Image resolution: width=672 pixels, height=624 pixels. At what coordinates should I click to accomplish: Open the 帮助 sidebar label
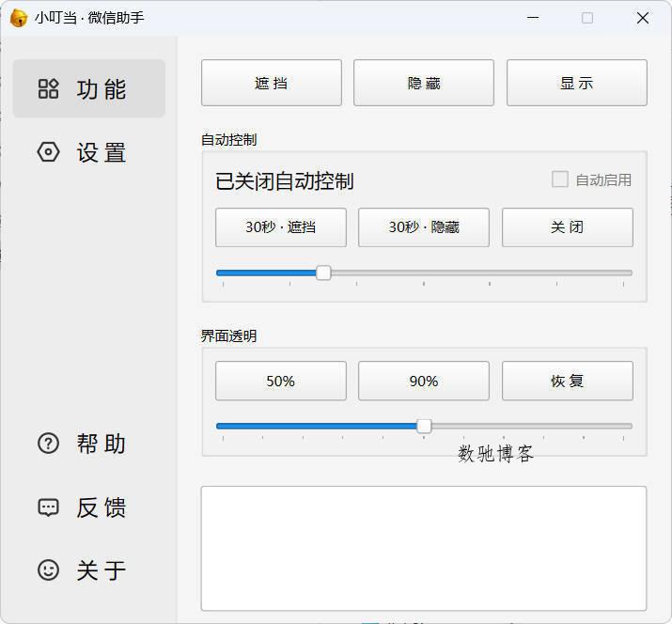tap(102, 444)
